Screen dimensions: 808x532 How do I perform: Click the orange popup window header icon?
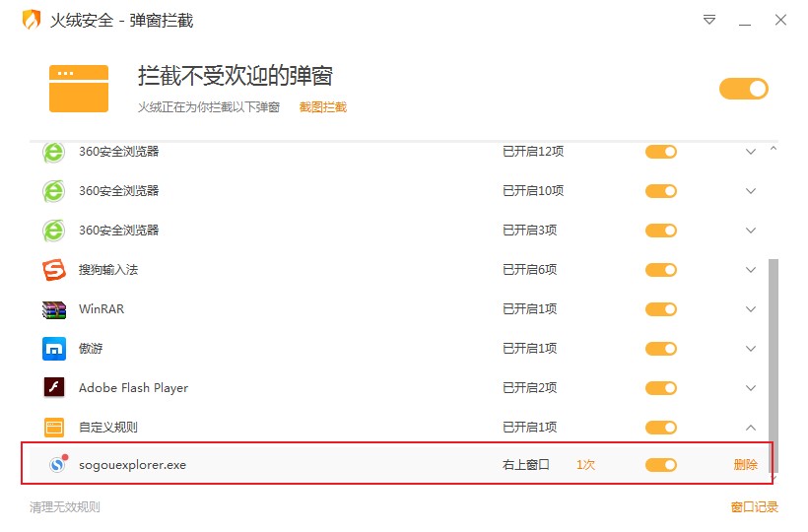point(78,89)
